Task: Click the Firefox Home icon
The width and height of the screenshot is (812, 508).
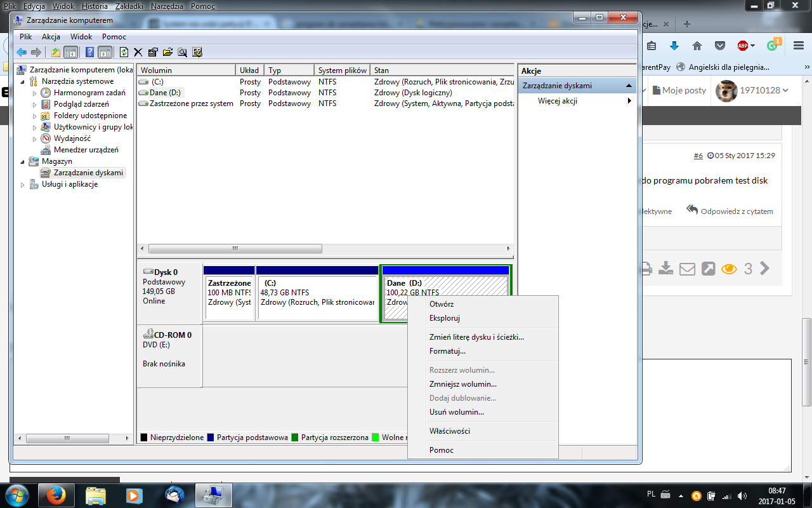Action: point(697,46)
